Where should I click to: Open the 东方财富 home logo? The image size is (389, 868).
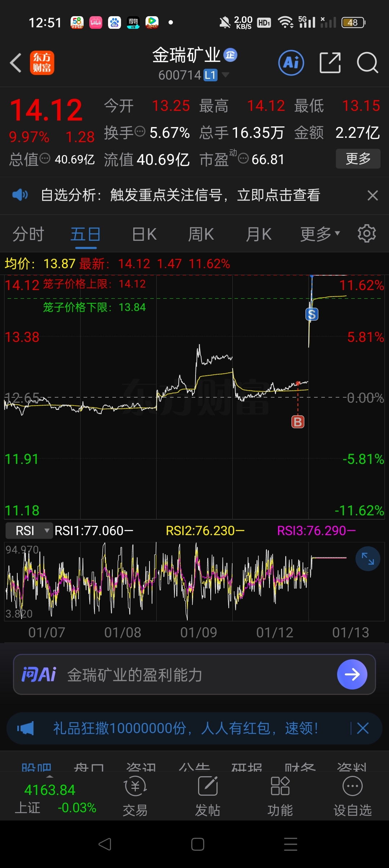[42, 63]
